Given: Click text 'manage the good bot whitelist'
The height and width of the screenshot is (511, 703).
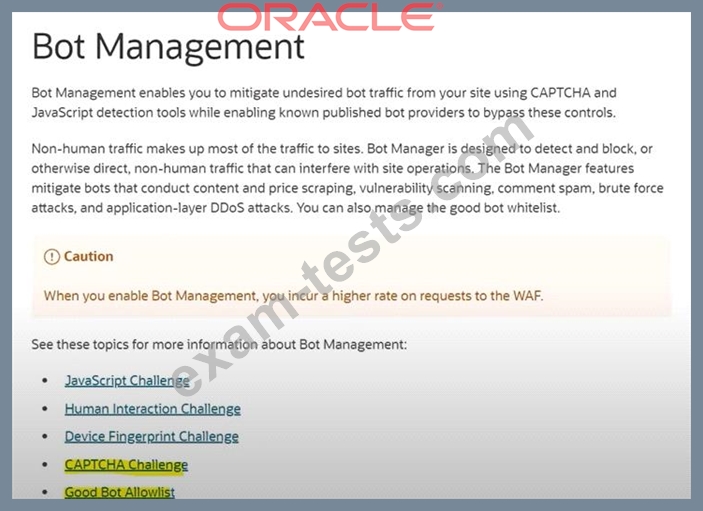Looking at the screenshot, I should pyautogui.click(x=466, y=208).
